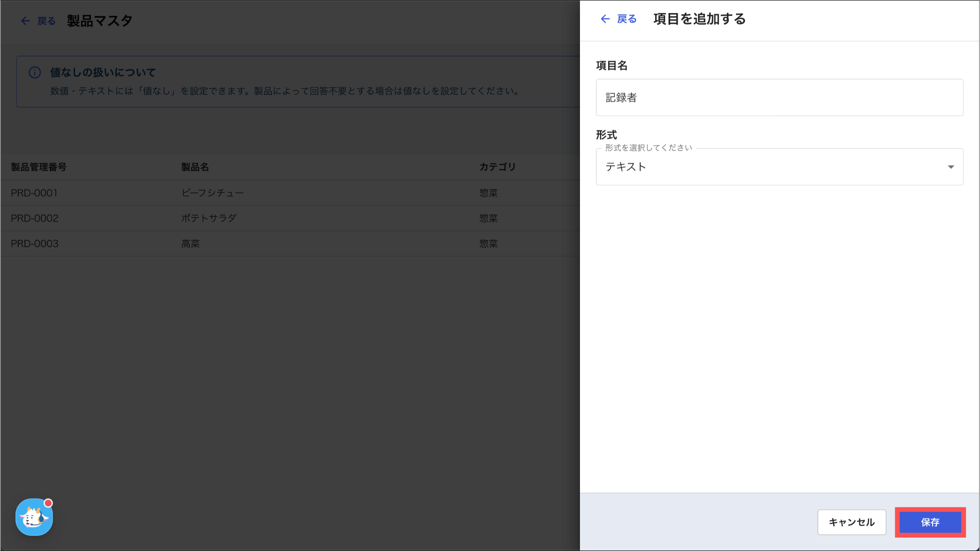This screenshot has height=551, width=980.
Task: Click the dropdown arrow in the 形式 field
Action: 951,167
